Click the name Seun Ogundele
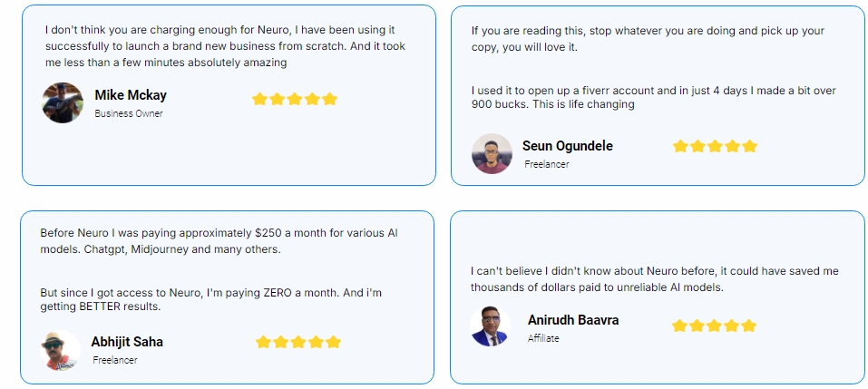 [567, 146]
